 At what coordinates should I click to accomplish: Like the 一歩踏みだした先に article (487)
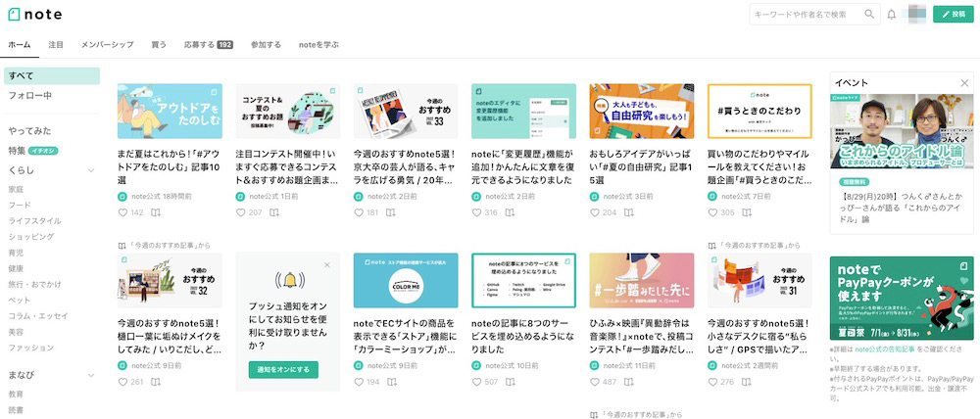tap(595, 382)
